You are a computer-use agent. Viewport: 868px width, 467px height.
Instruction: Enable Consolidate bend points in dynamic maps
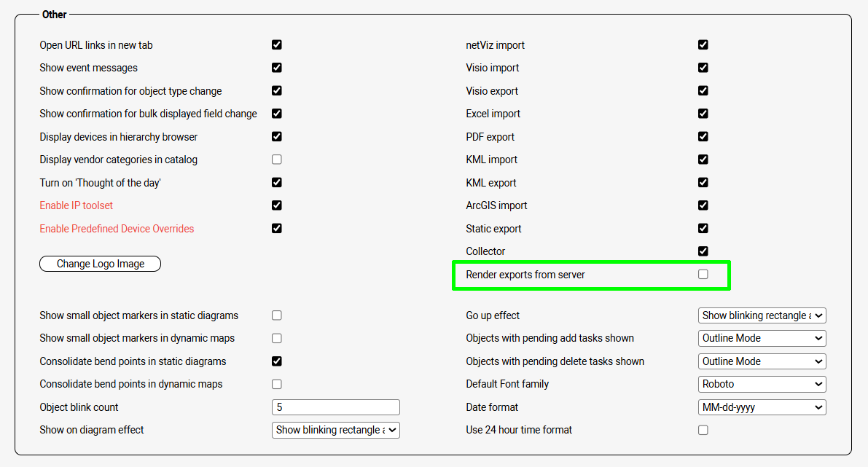click(277, 384)
